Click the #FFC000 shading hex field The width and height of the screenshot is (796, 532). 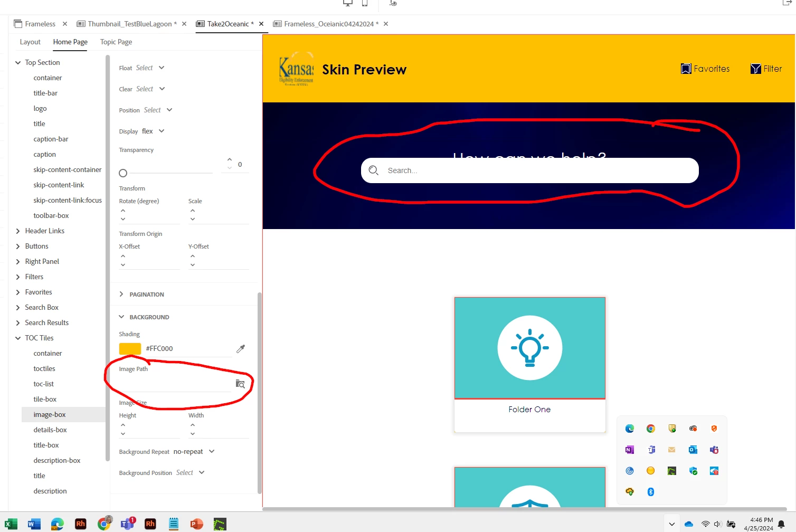(188, 348)
